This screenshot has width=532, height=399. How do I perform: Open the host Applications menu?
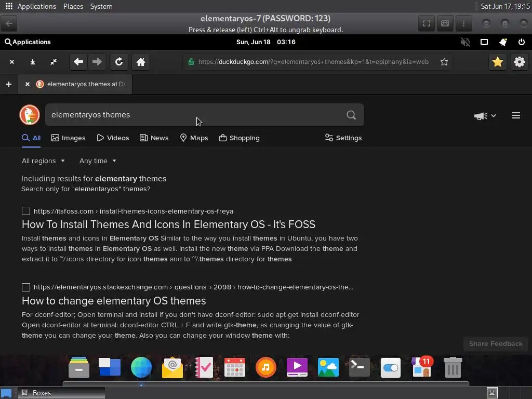37,6
